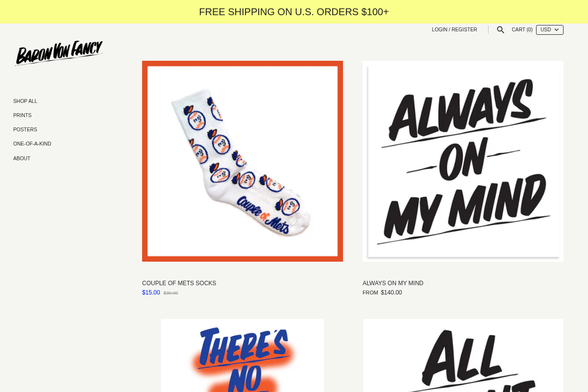Open the Couple of Mets Socks image
Viewport: 588px width, 392px height.
(243, 161)
